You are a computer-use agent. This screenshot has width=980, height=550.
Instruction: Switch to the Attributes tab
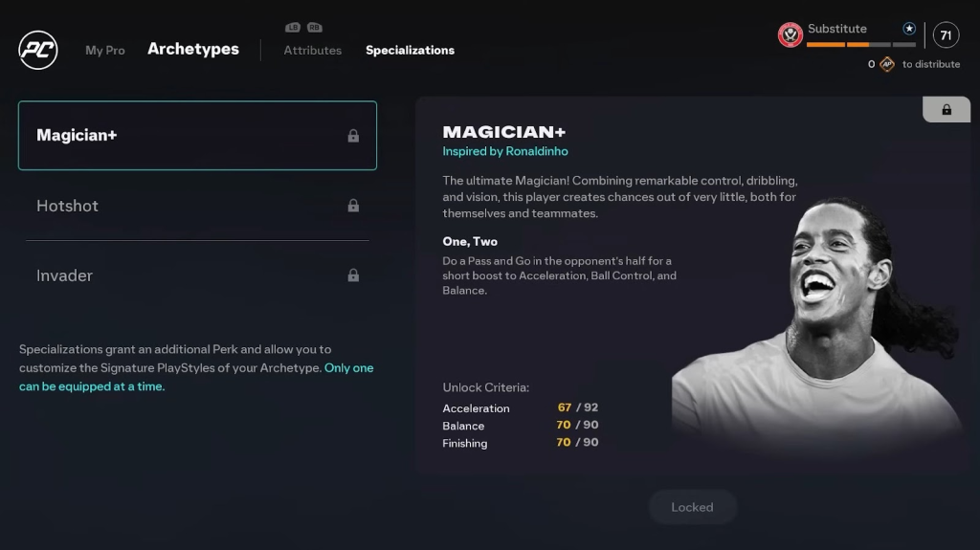point(313,50)
